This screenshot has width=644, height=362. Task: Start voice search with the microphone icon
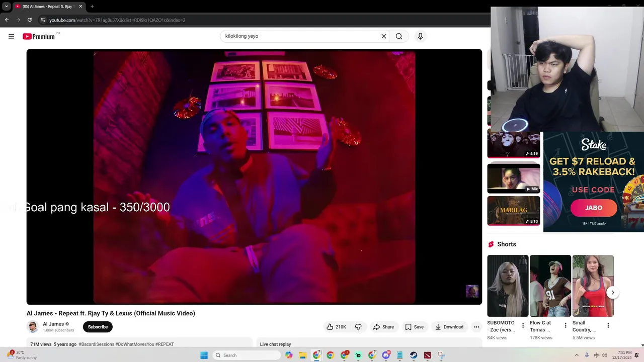click(420, 36)
